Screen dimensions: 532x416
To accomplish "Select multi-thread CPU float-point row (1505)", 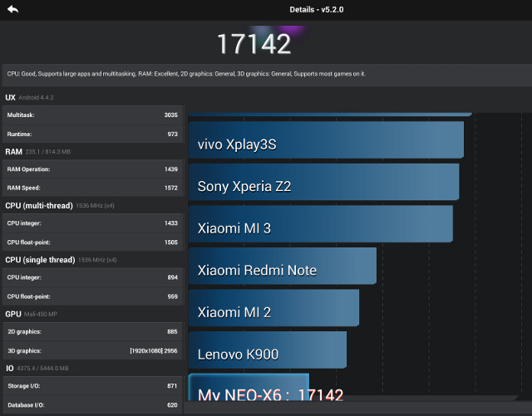I will pos(92,242).
